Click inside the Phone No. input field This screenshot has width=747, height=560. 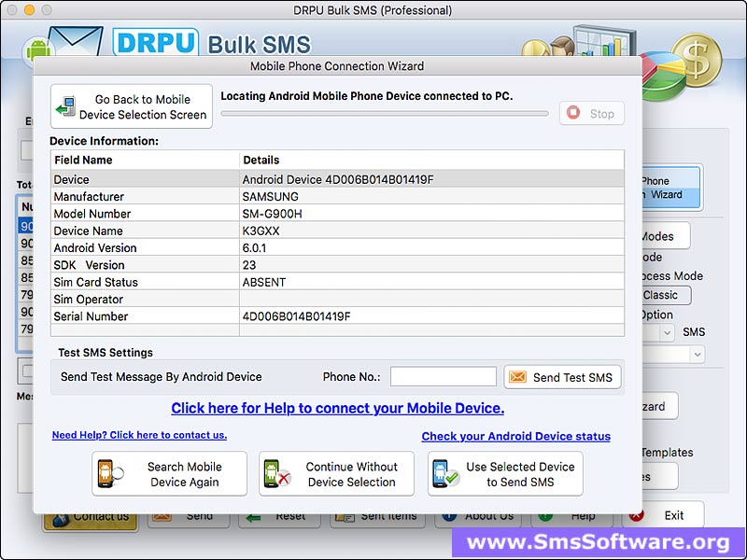point(443,376)
